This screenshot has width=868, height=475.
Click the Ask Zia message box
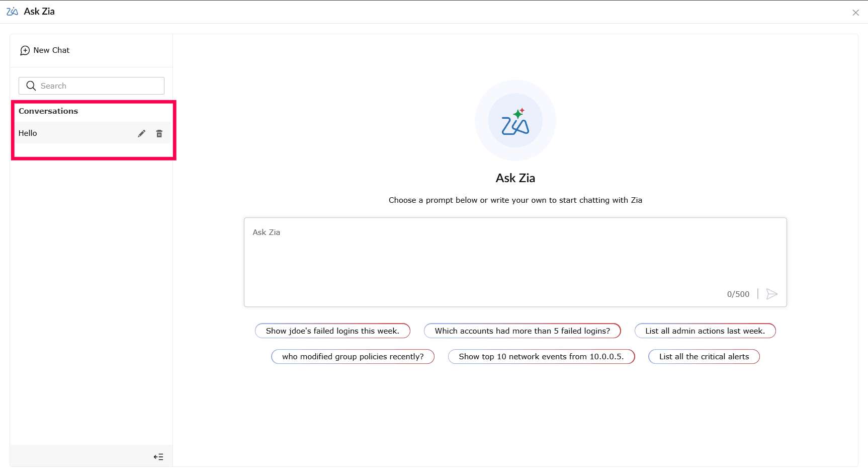(x=515, y=262)
